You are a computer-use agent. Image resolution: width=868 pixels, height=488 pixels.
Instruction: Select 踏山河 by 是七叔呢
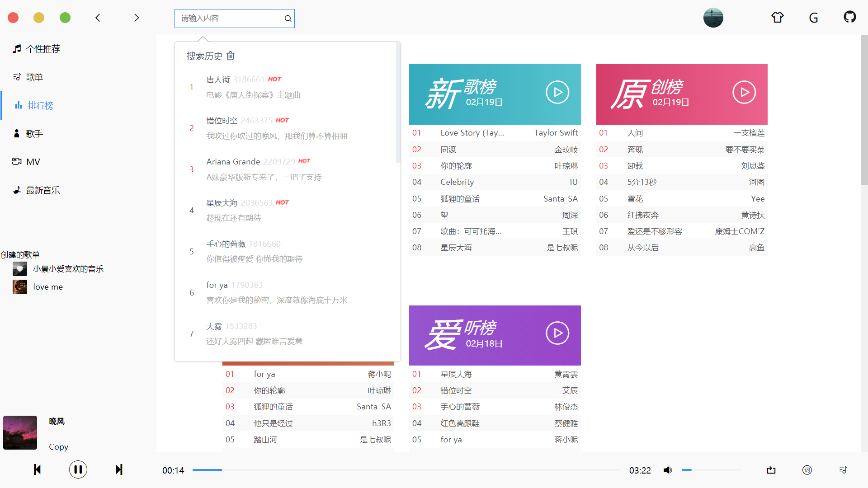pyautogui.click(x=308, y=440)
